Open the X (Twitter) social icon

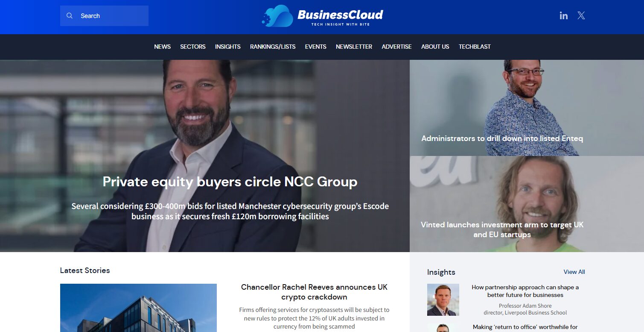pos(581,16)
